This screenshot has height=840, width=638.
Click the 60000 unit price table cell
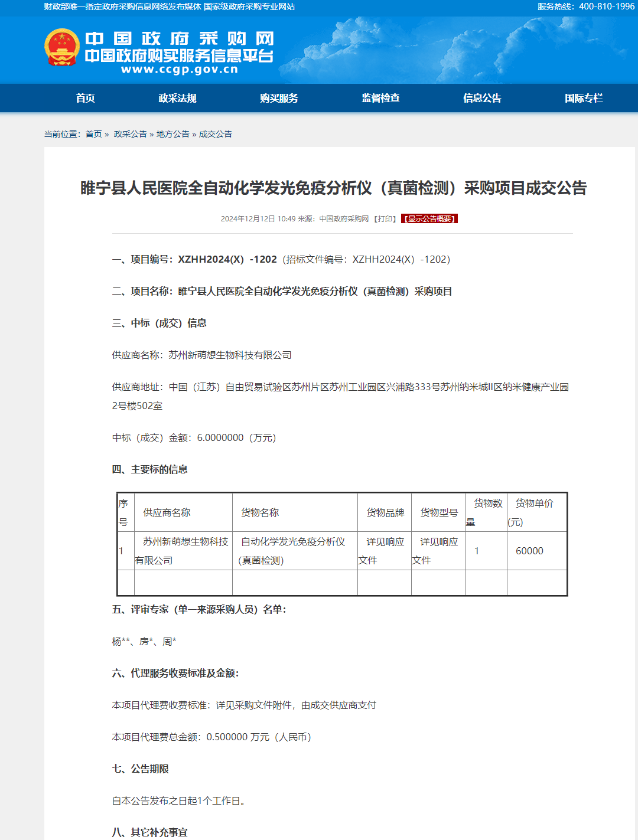coord(529,551)
